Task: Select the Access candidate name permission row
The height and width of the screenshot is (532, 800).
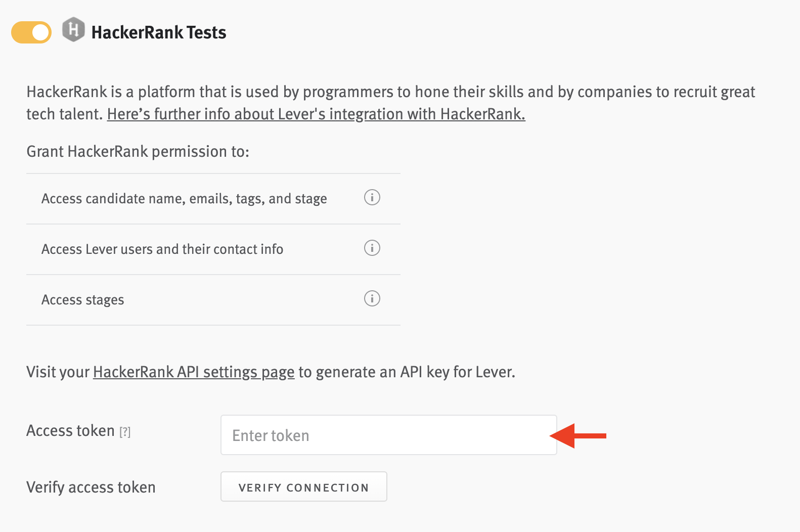Action: tap(184, 199)
